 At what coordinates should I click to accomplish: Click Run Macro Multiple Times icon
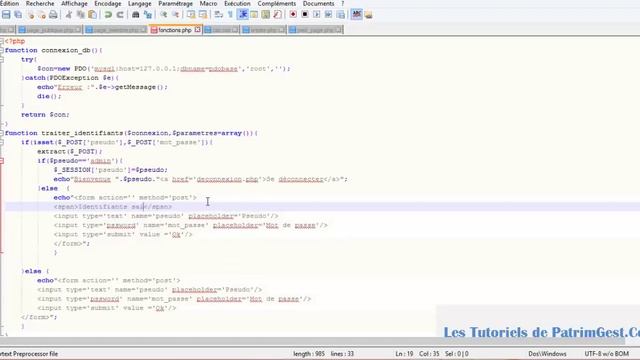point(329,15)
